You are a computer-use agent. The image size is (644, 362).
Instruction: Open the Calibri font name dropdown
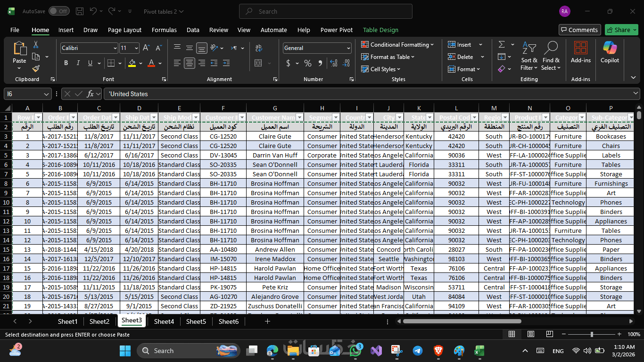(x=115, y=48)
